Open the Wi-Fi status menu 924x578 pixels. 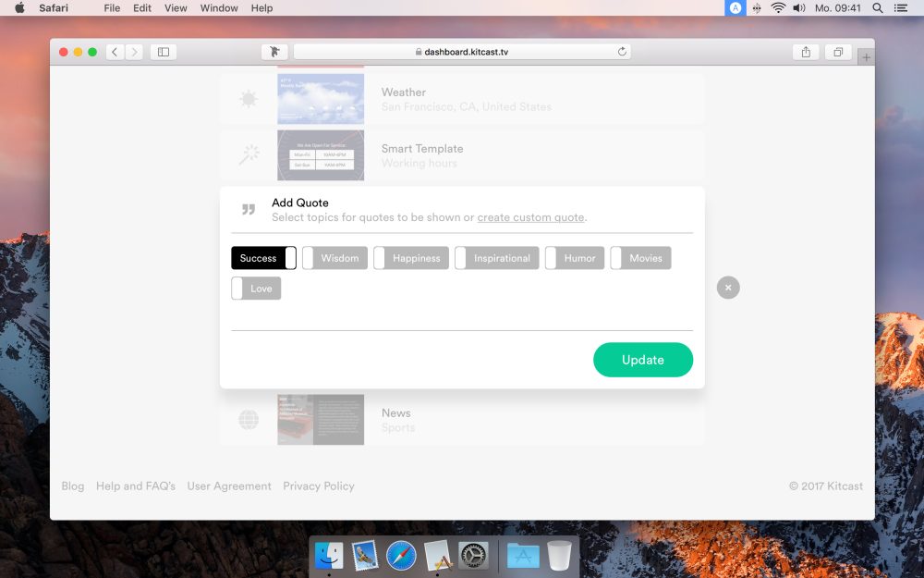pos(778,7)
